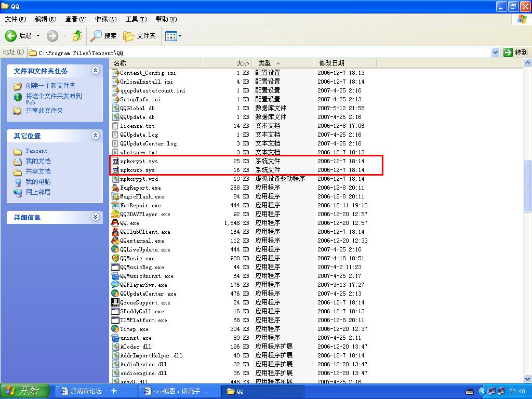Open the Search (搜索) toolbar button
Viewport: 532px width, 399px height.
coord(103,36)
